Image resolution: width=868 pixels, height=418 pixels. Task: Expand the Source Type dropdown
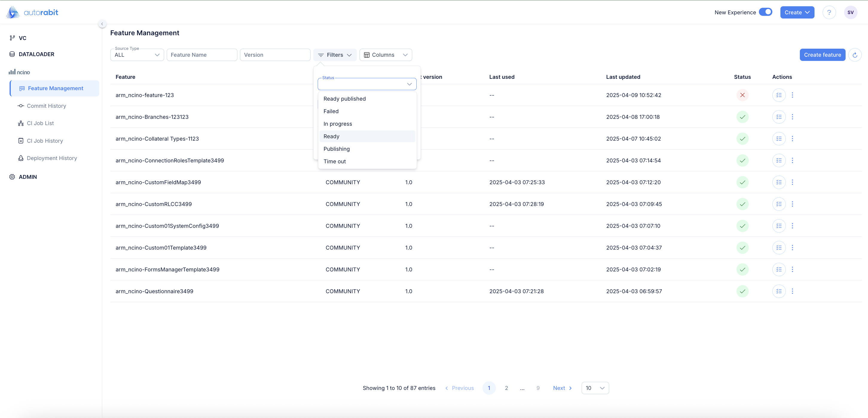point(137,55)
